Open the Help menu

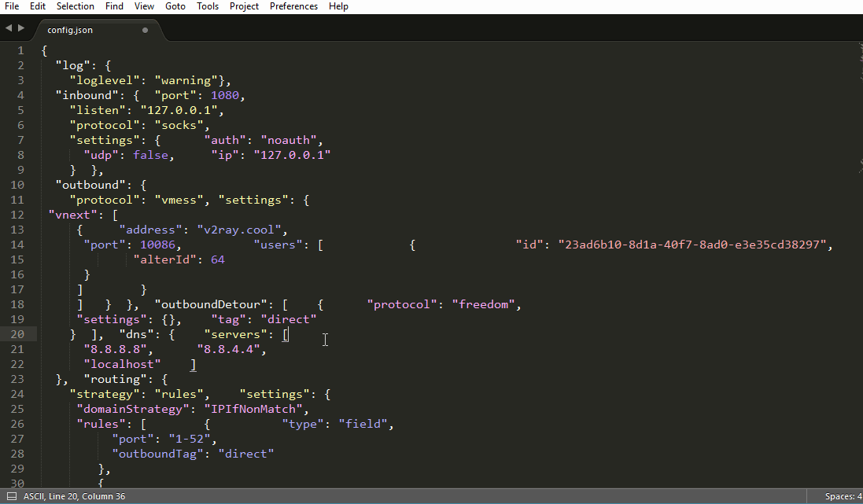(x=338, y=6)
